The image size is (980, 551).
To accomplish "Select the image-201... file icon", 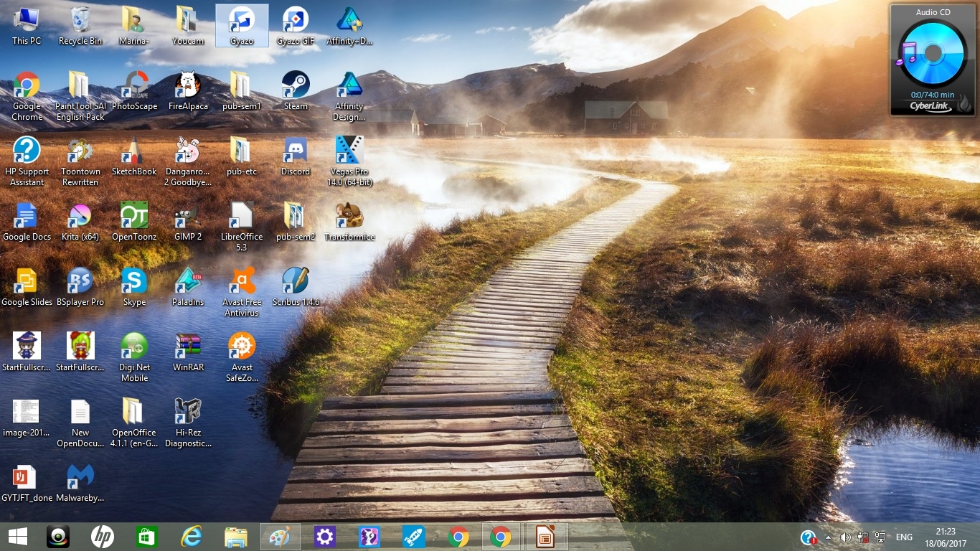I will (27, 418).
